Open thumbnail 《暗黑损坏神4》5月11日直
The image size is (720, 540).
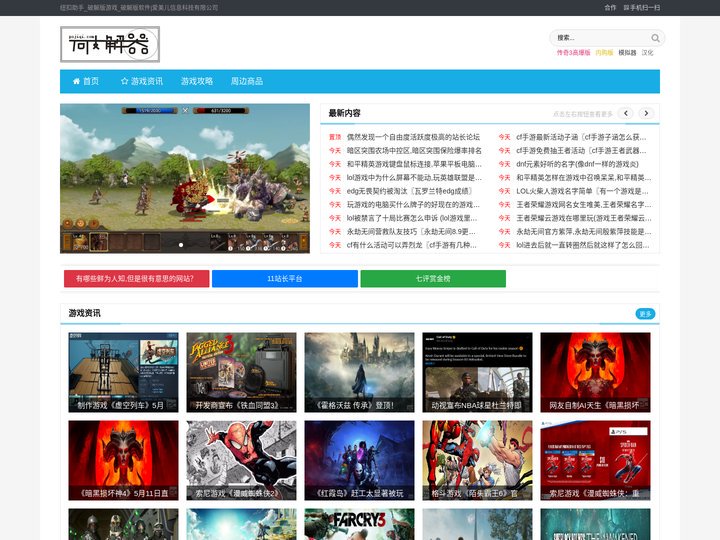123,460
